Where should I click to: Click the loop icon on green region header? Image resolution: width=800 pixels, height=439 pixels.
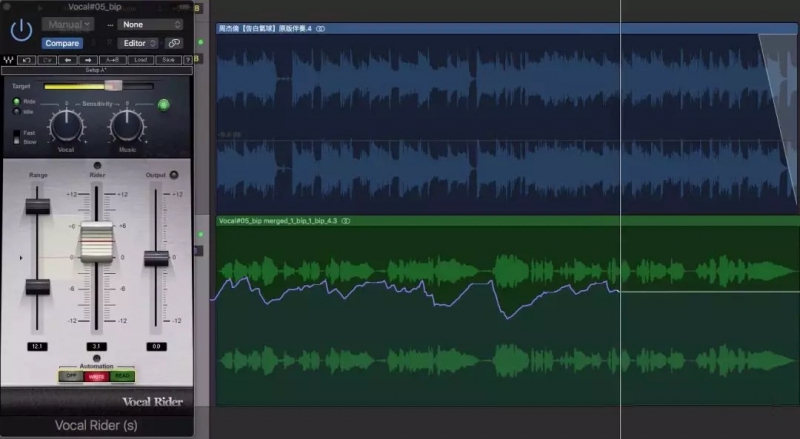(346, 221)
